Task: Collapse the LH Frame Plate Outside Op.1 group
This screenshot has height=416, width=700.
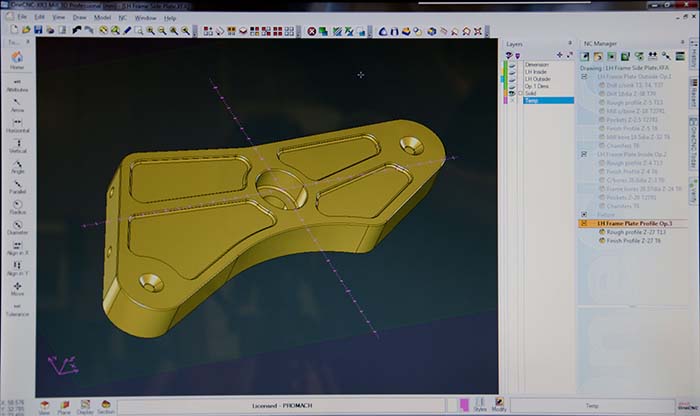Action: tap(584, 76)
